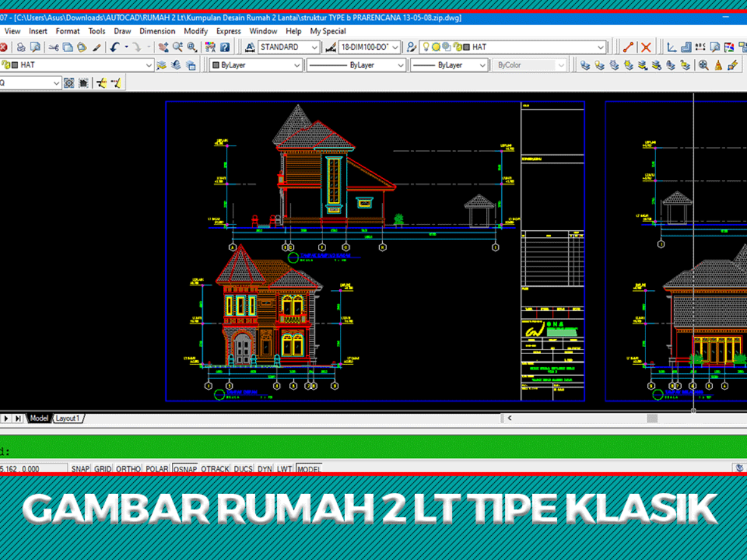Toggle DUCS in status bar
Viewport: 747px width, 560px height.
pos(243,469)
